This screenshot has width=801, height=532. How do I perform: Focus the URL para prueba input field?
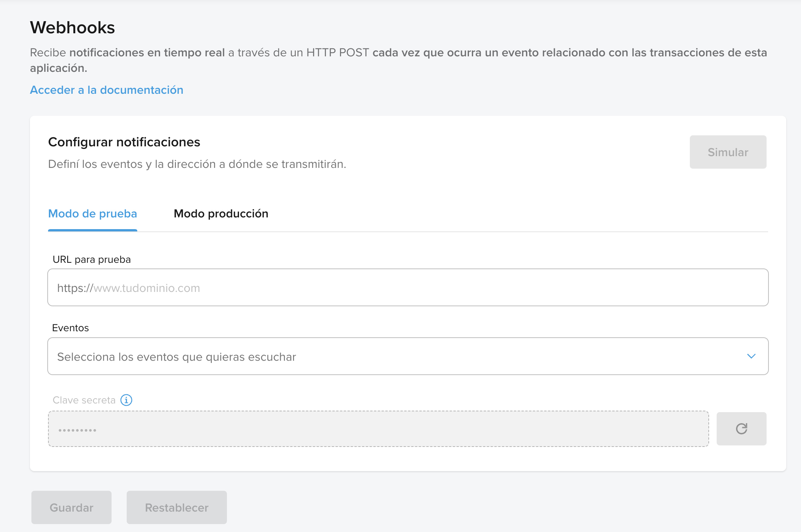point(408,287)
